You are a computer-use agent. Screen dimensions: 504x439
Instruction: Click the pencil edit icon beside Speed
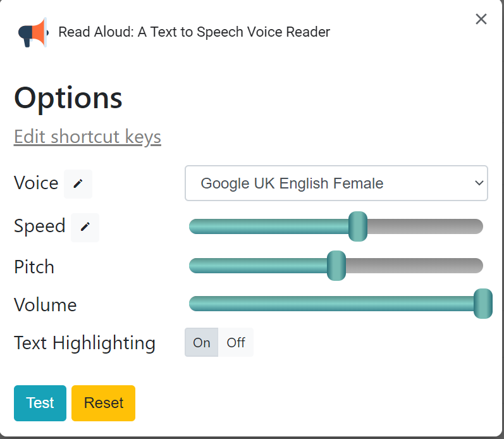pos(85,227)
